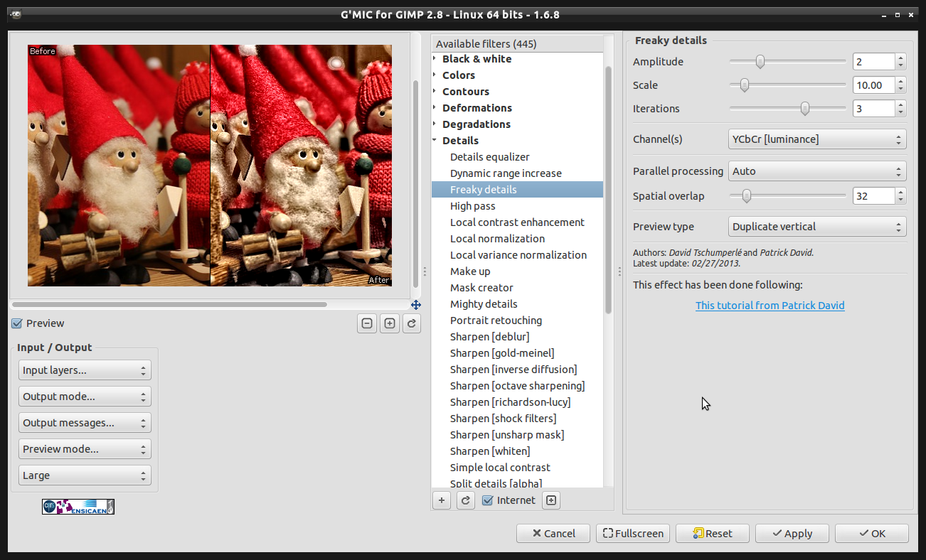Click the Scale slider handle
The image size is (926, 560).
click(745, 85)
